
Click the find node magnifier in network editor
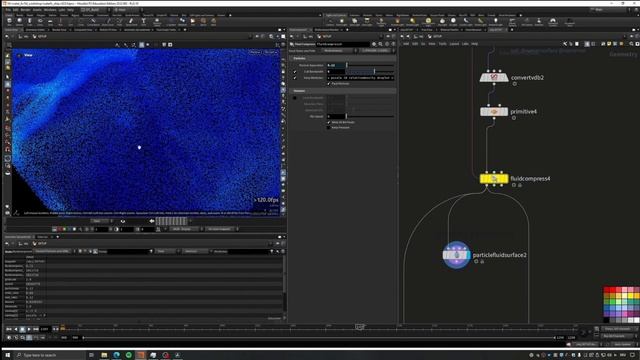coord(631,44)
